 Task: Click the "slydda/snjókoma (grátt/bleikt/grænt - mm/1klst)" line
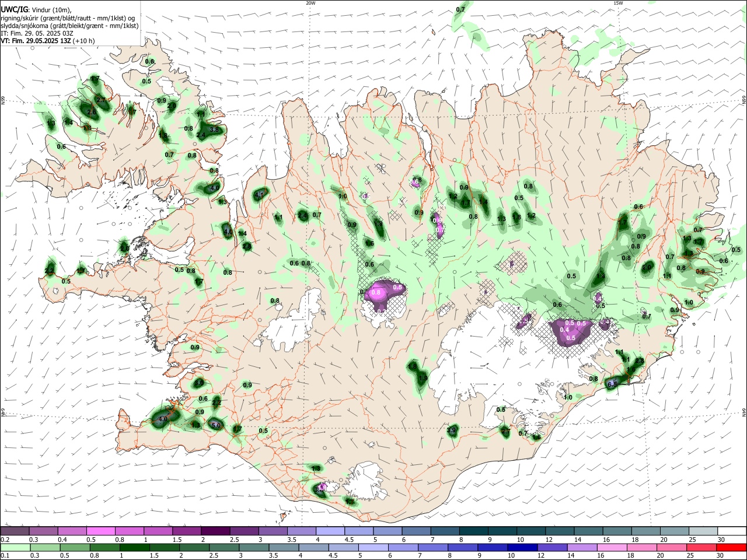(69, 26)
